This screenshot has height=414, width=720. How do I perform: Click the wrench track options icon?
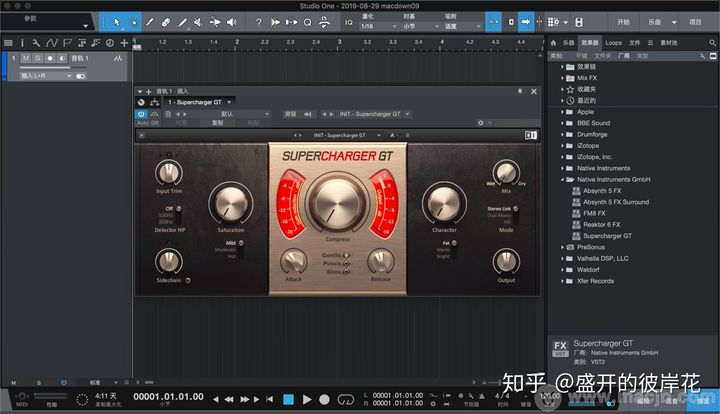36,43
